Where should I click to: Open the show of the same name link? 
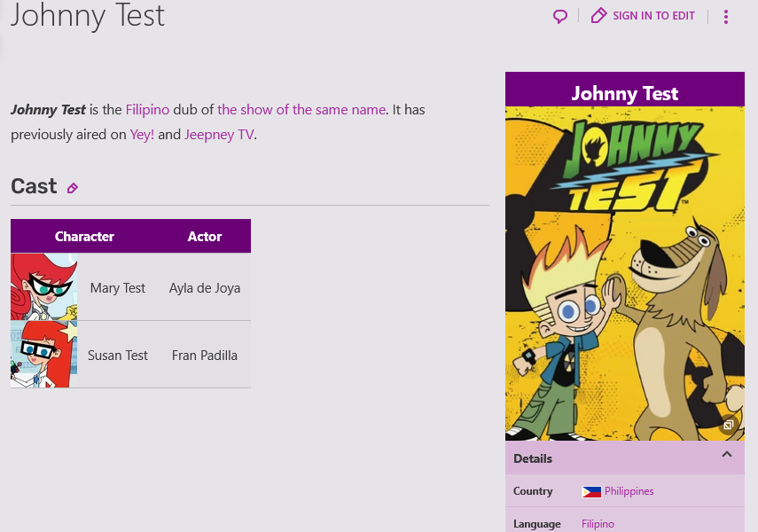[x=301, y=109]
